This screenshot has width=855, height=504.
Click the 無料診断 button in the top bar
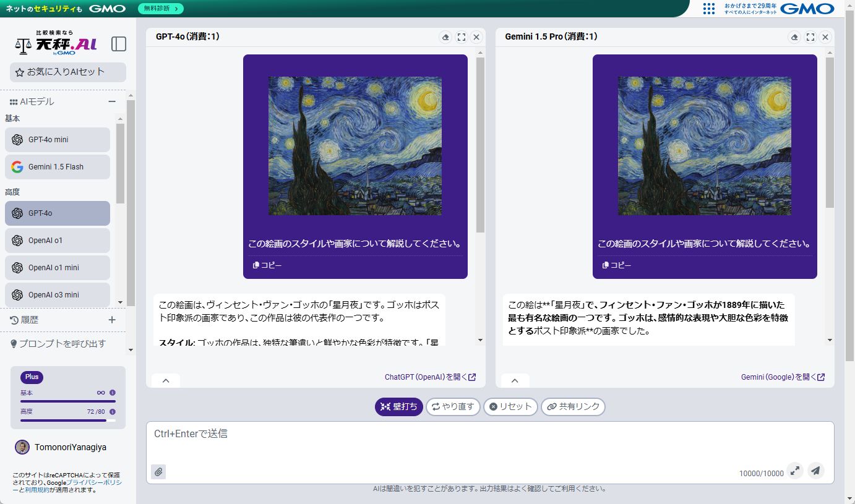pyautogui.click(x=161, y=9)
